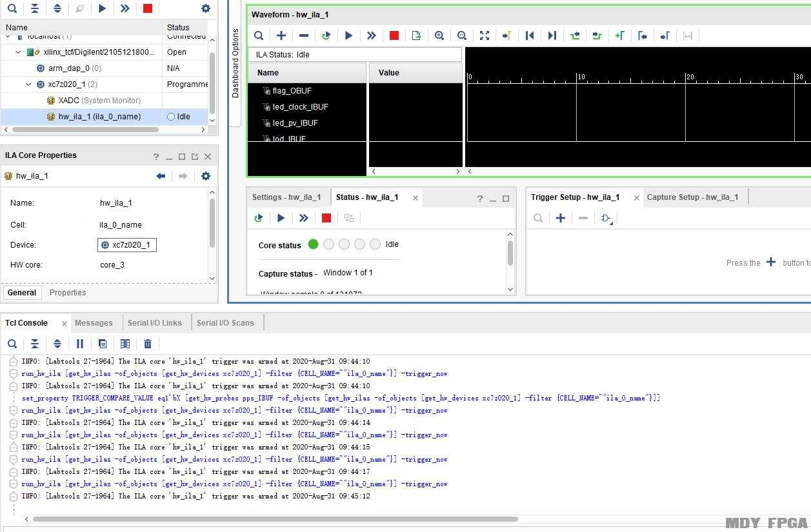Toggle auto re-trigger in the Waveform toolbar
This screenshot has width=811, height=532.
coord(326,35)
